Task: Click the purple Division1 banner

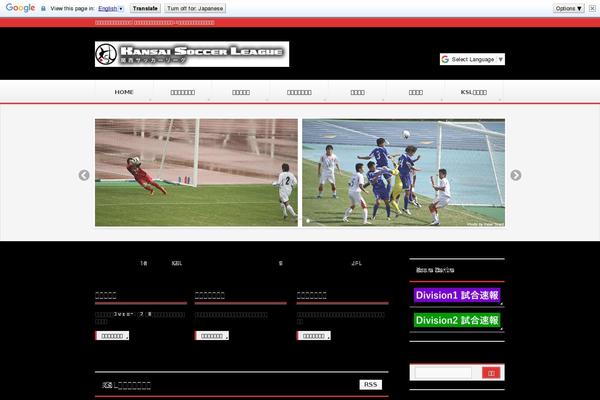Action: coord(457,296)
